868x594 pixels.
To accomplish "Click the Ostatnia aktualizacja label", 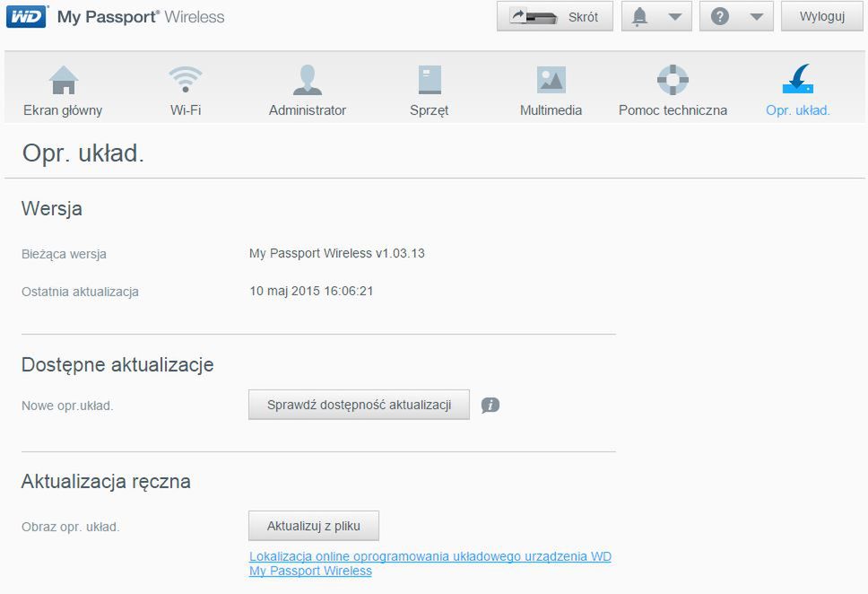I will click(x=80, y=292).
